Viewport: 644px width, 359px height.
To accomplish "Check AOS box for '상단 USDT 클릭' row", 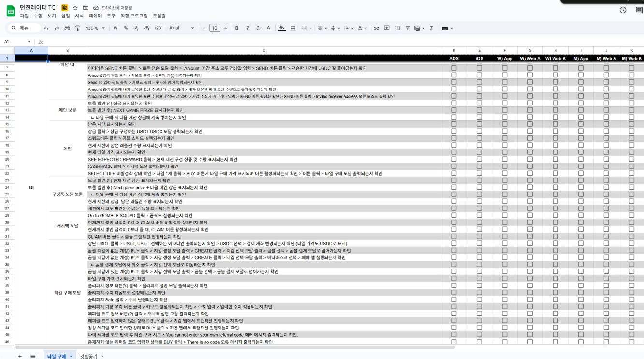I will coord(454,243).
